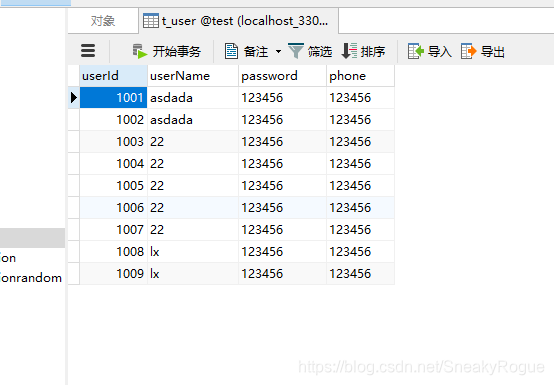Click the 备注 memo label
Image resolution: width=554 pixels, height=385 pixels.
click(256, 52)
